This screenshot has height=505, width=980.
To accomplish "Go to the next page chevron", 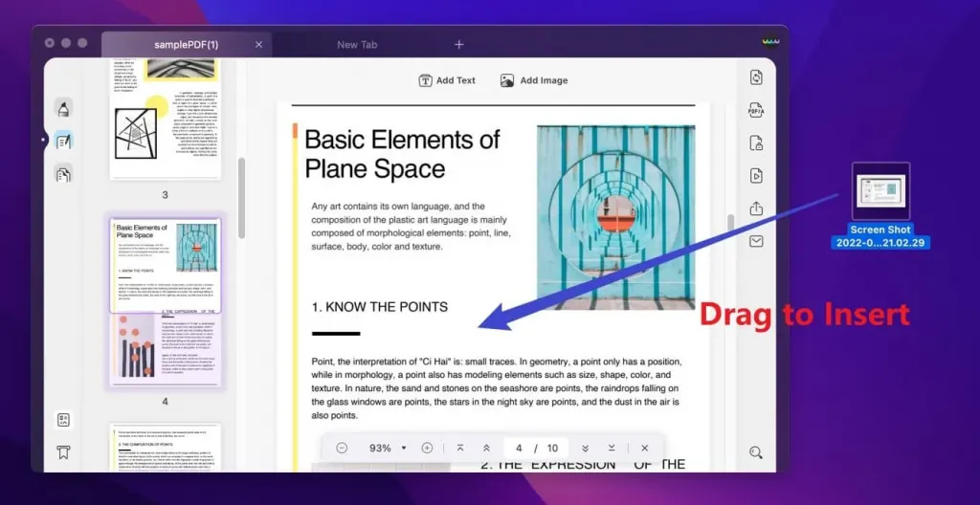I will point(585,449).
